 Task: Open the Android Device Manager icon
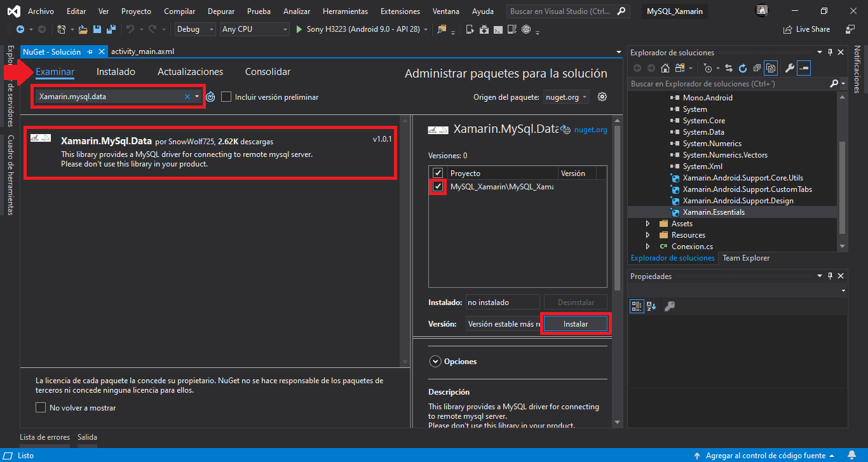pyautogui.click(x=470, y=29)
